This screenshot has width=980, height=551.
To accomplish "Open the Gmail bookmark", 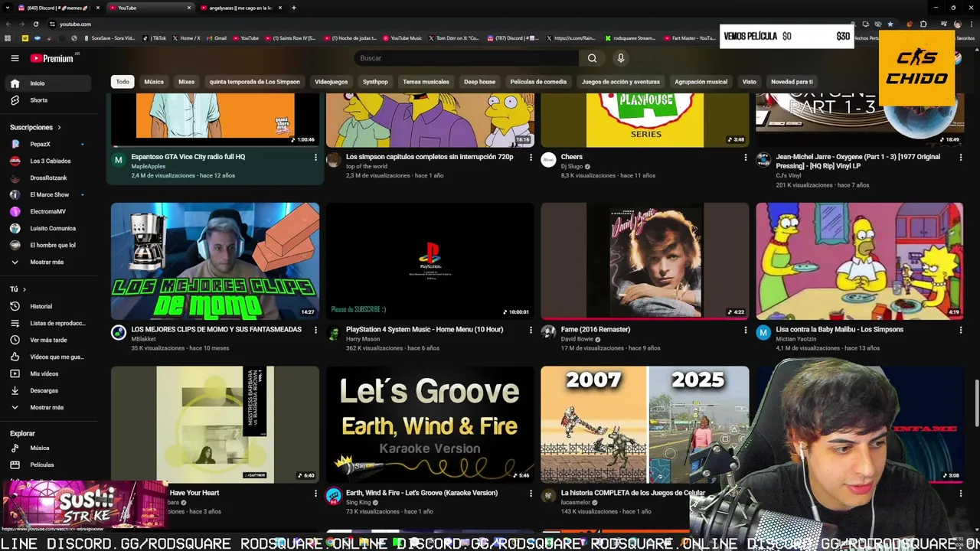I will click(x=217, y=37).
